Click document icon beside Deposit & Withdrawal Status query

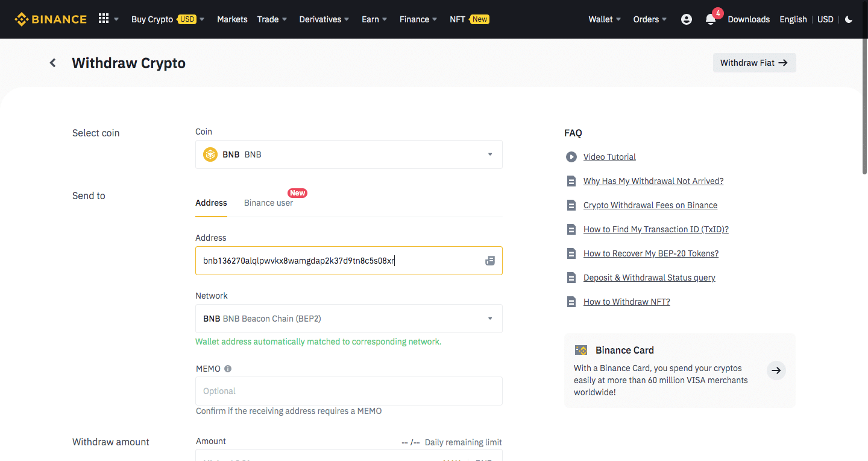(x=571, y=278)
